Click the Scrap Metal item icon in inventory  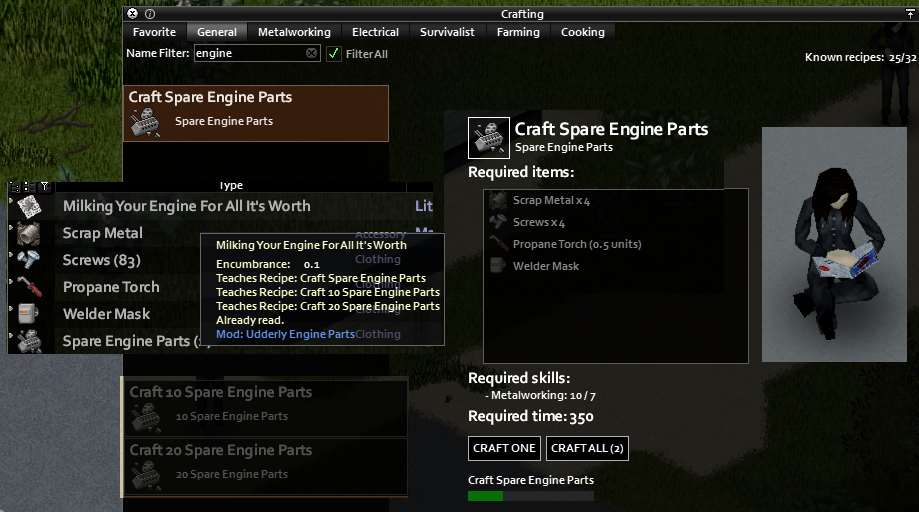pos(28,234)
